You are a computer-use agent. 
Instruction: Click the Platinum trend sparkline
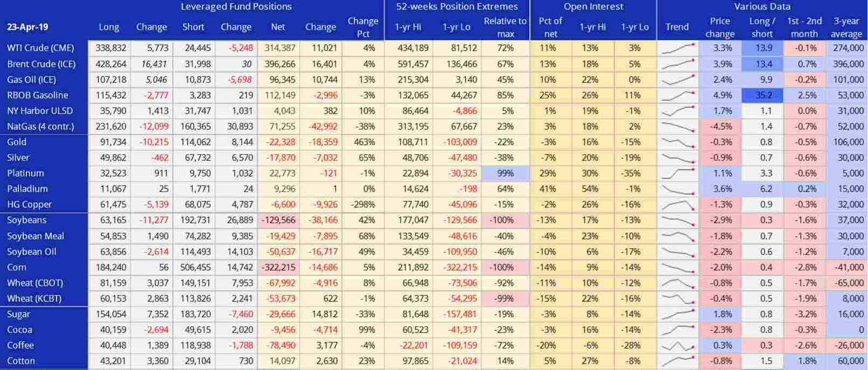tap(677, 174)
